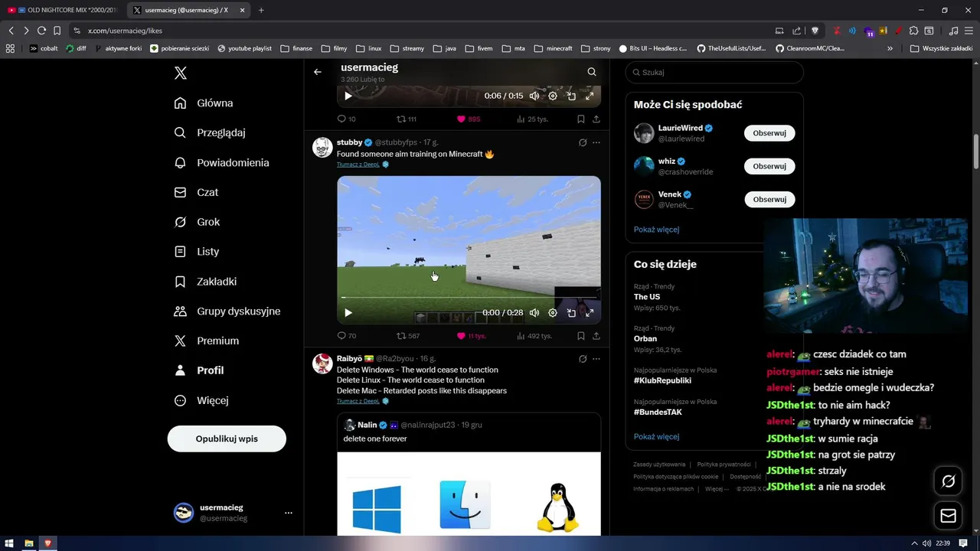Open Windows Start button on taskbar
This screenshot has width=980, height=551.
point(10,543)
